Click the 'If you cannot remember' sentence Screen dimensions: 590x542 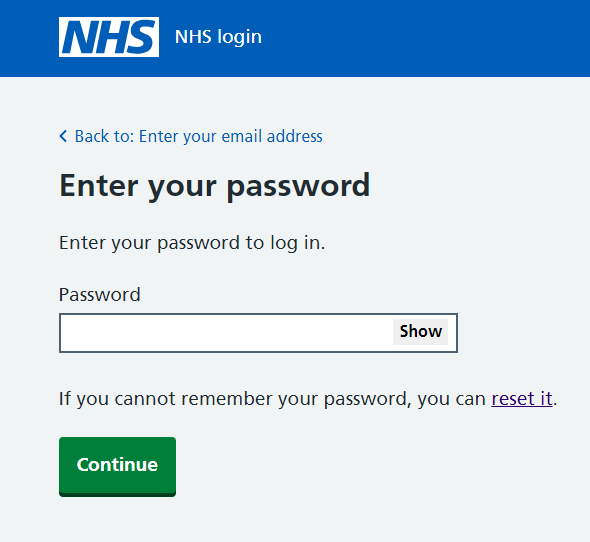click(308, 399)
